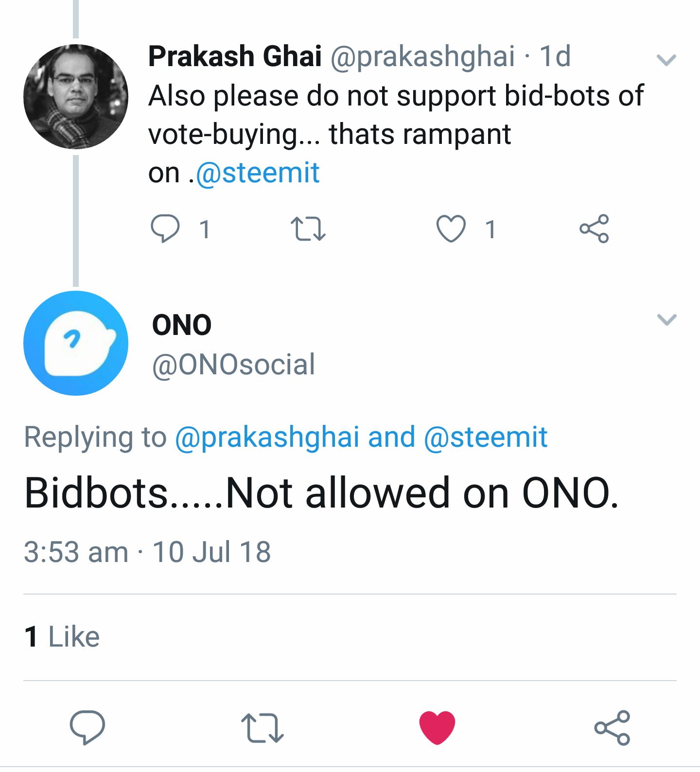Reply to ONO's Bidbots tweet
This screenshot has height=772, width=700.
pos(87,727)
